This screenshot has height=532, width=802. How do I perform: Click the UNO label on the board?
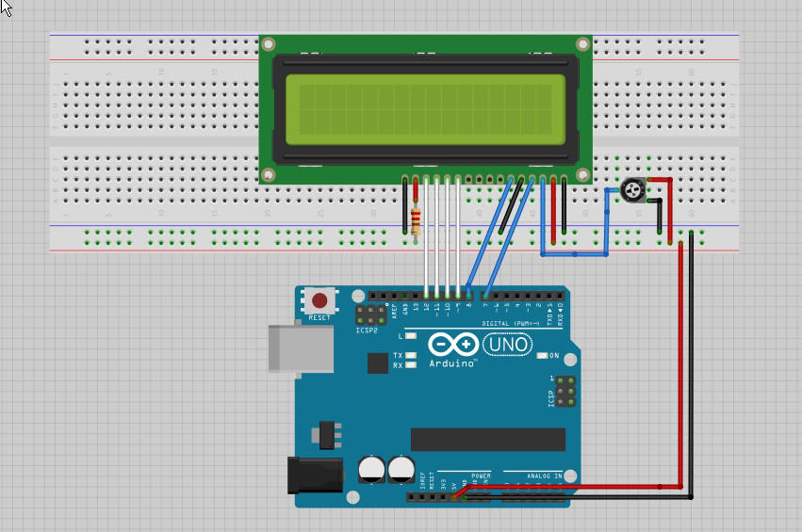(x=507, y=345)
